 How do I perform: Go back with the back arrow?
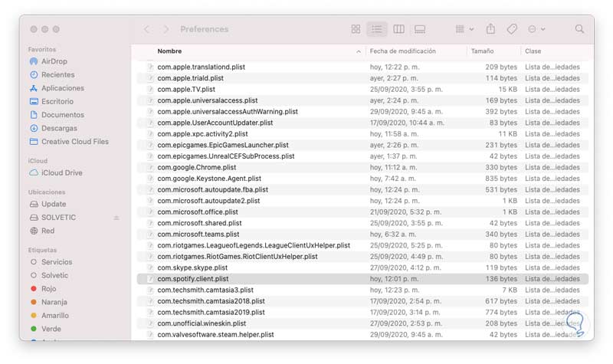click(146, 29)
